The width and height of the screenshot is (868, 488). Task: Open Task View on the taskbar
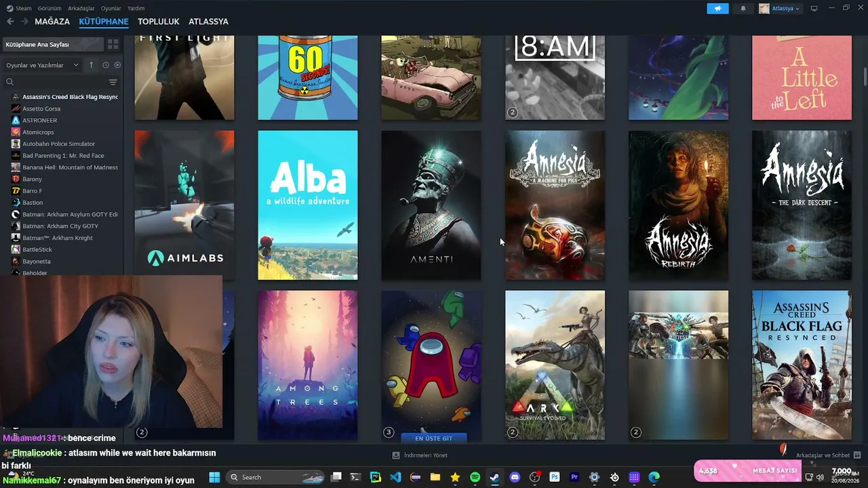tap(336, 477)
